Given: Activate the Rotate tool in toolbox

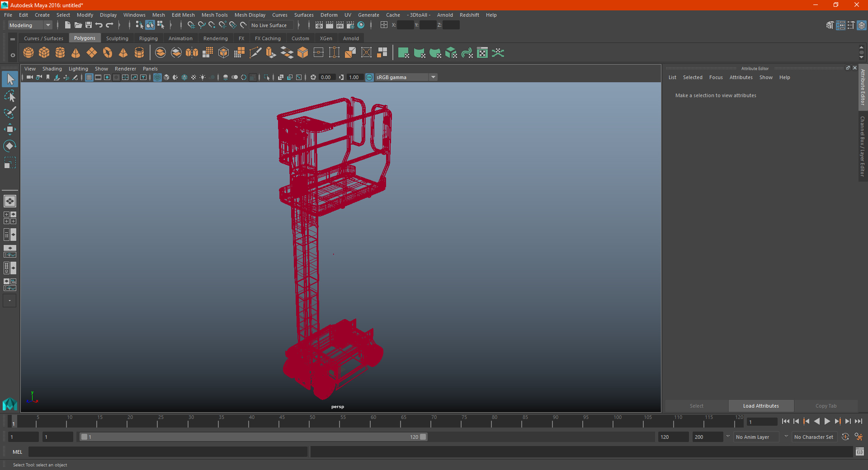Looking at the screenshot, I should point(10,146).
